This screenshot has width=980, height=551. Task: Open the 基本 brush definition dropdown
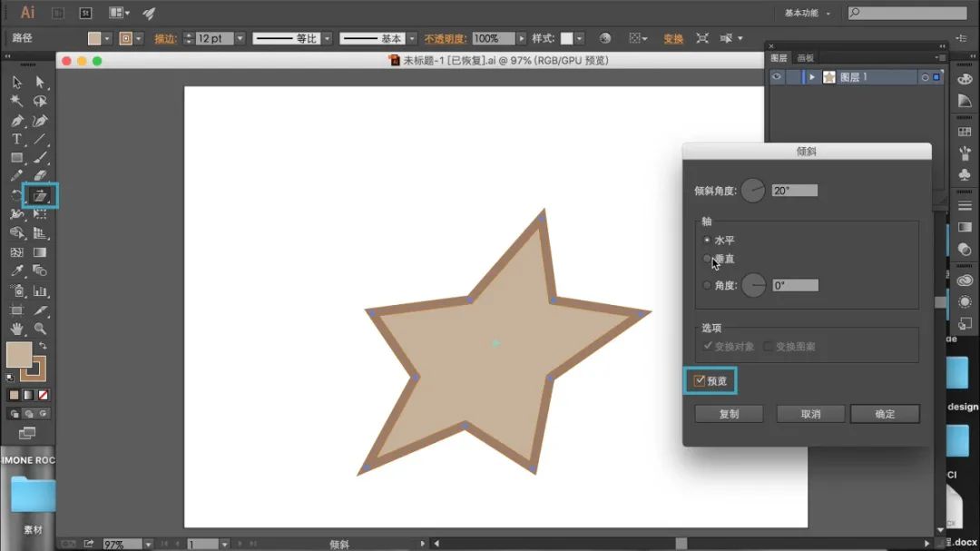click(412, 39)
